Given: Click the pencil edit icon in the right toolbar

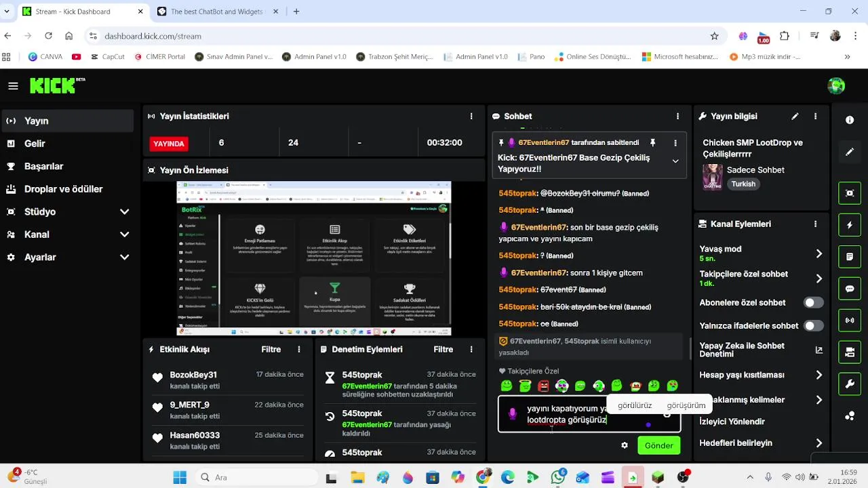Looking at the screenshot, I should coord(850,152).
